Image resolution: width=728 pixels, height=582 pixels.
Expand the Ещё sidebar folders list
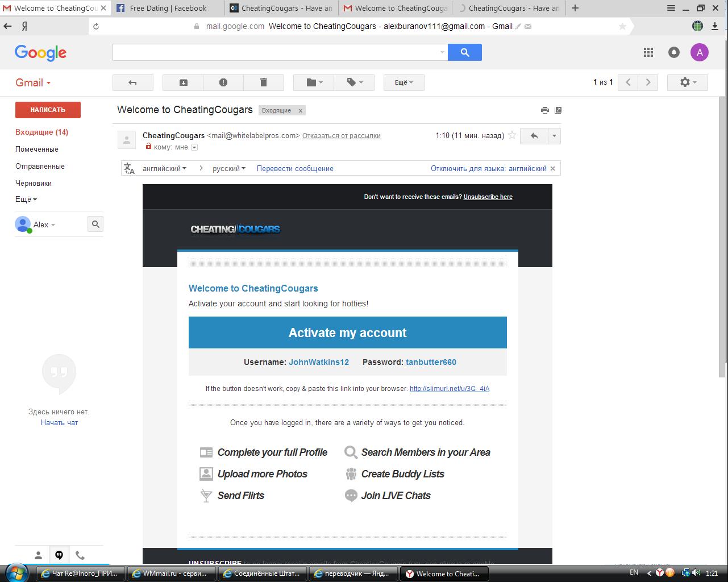pos(26,199)
